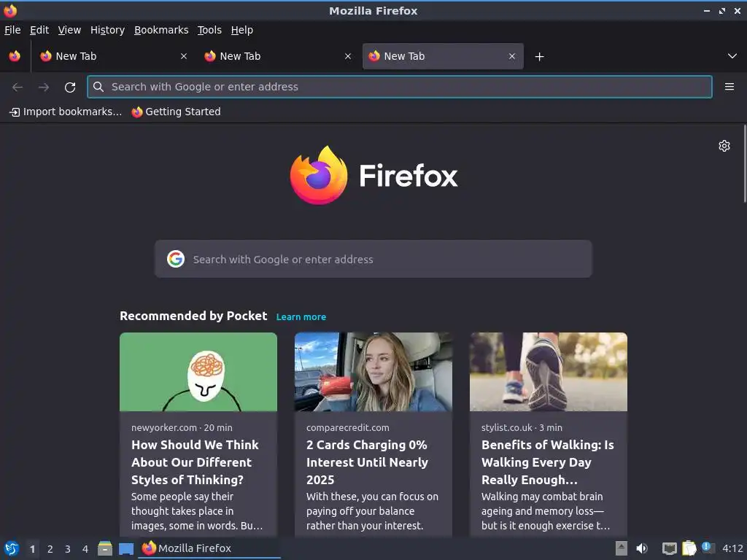The height and width of the screenshot is (560, 747).
Task: Open article Benefits of Walking
Action: [x=547, y=462]
